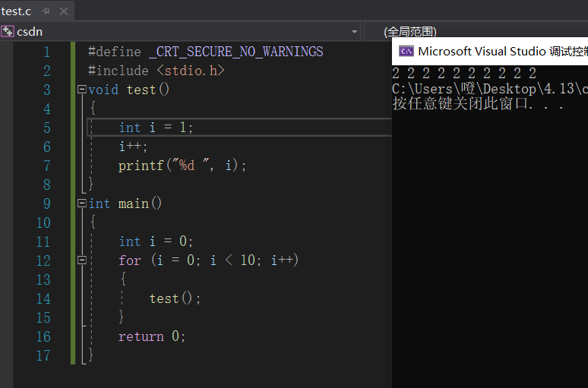This screenshot has height=388, width=588.
Task: Collapse the int main() function block
Action: [82, 203]
